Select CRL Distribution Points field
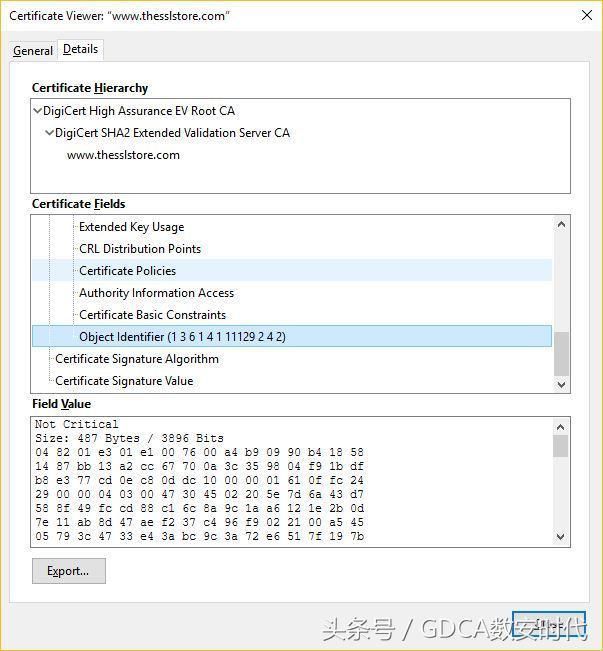This screenshot has width=603, height=651. 140,249
